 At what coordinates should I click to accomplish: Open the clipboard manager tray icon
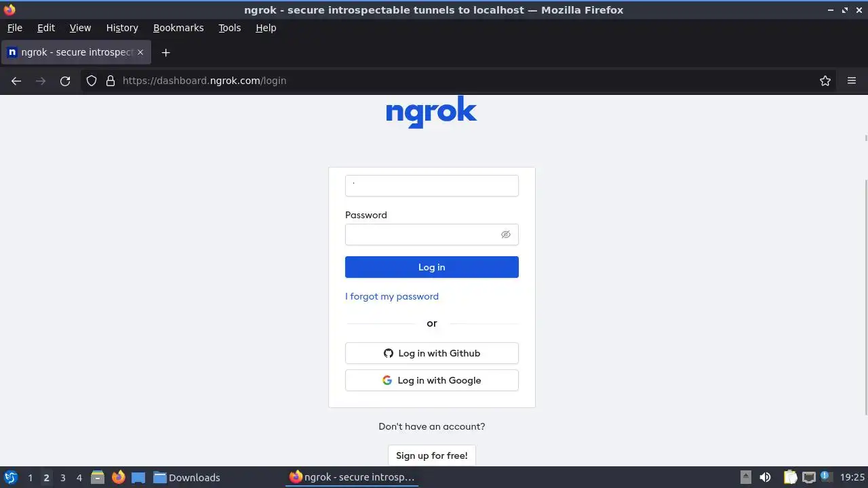[790, 477]
